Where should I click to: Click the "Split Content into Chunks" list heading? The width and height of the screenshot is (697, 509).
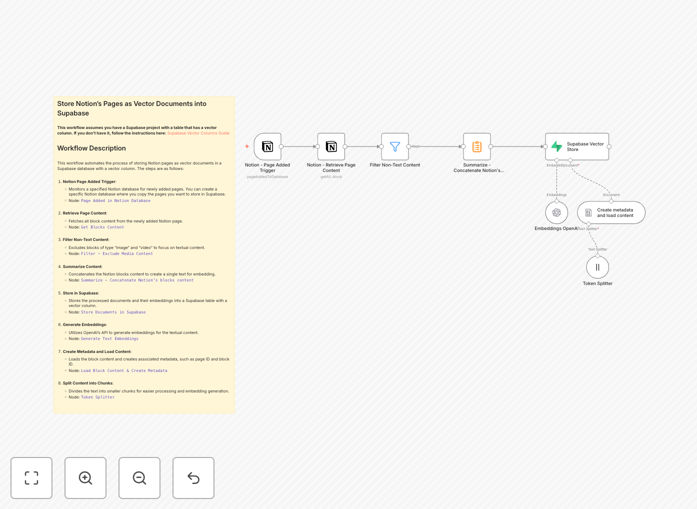coord(88,383)
